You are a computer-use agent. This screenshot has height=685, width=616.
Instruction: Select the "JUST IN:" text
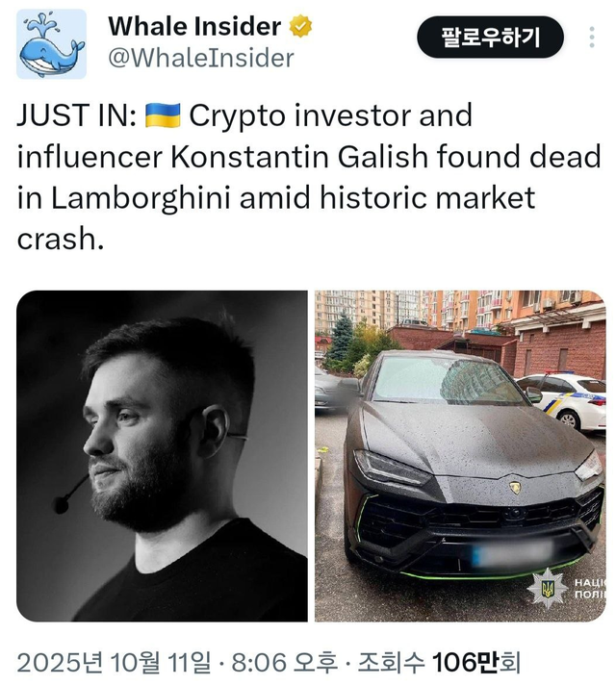75,116
